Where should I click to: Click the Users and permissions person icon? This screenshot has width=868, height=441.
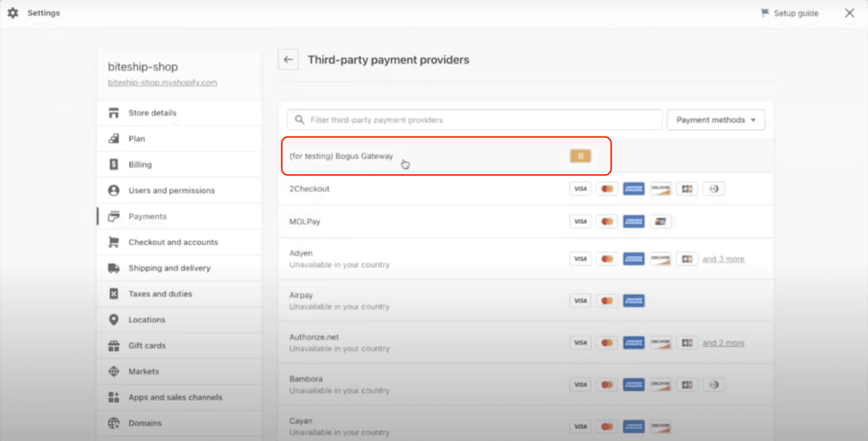tap(114, 191)
